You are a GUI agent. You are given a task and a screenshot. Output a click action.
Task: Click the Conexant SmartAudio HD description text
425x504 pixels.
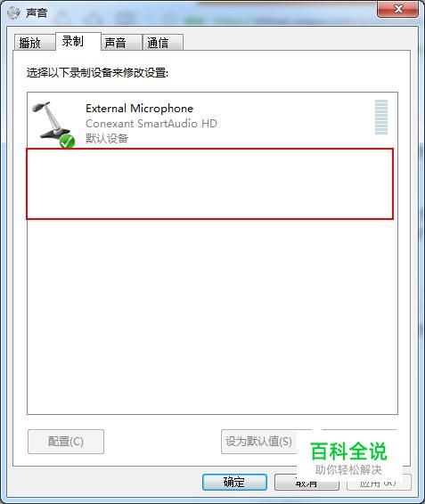151,124
